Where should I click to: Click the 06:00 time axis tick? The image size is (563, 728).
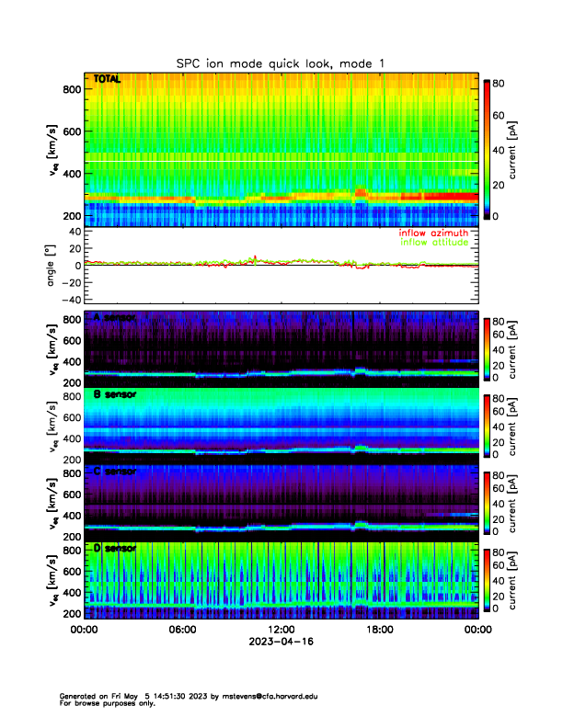[182, 630]
